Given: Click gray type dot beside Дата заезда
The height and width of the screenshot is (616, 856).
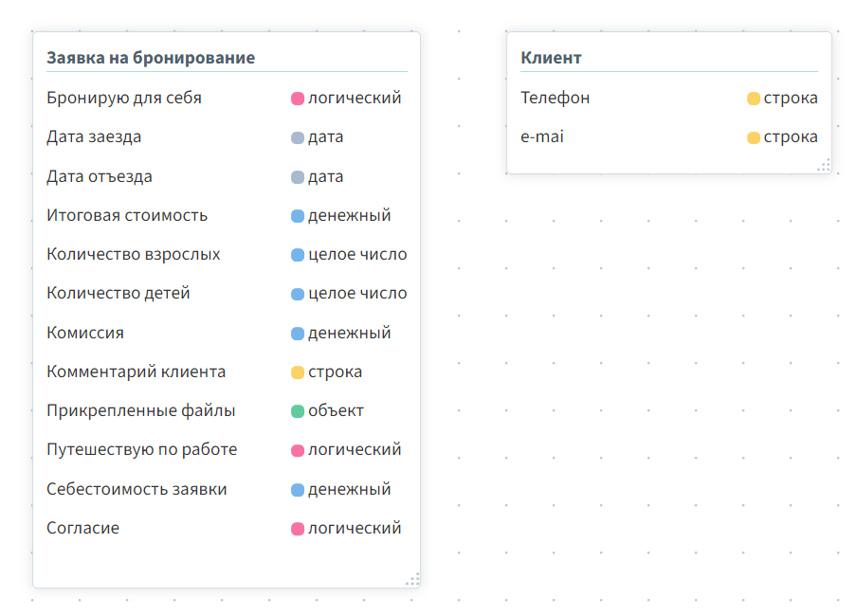Looking at the screenshot, I should click(298, 137).
